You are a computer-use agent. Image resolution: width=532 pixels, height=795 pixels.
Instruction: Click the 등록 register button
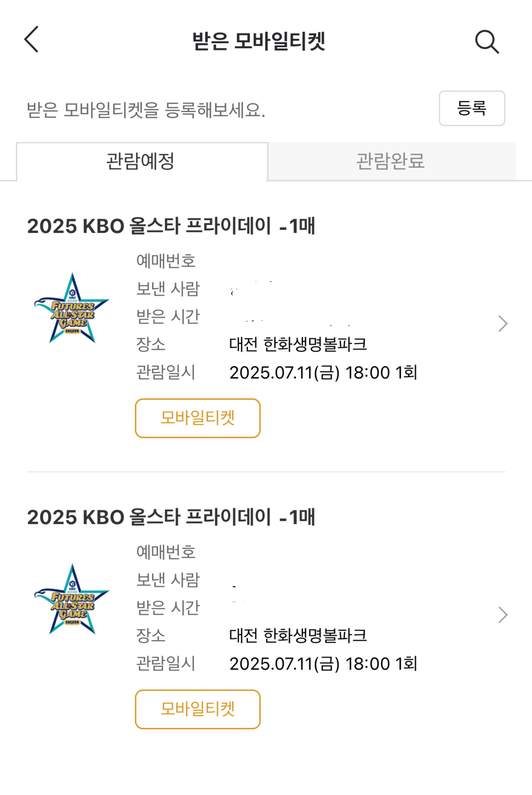472,108
